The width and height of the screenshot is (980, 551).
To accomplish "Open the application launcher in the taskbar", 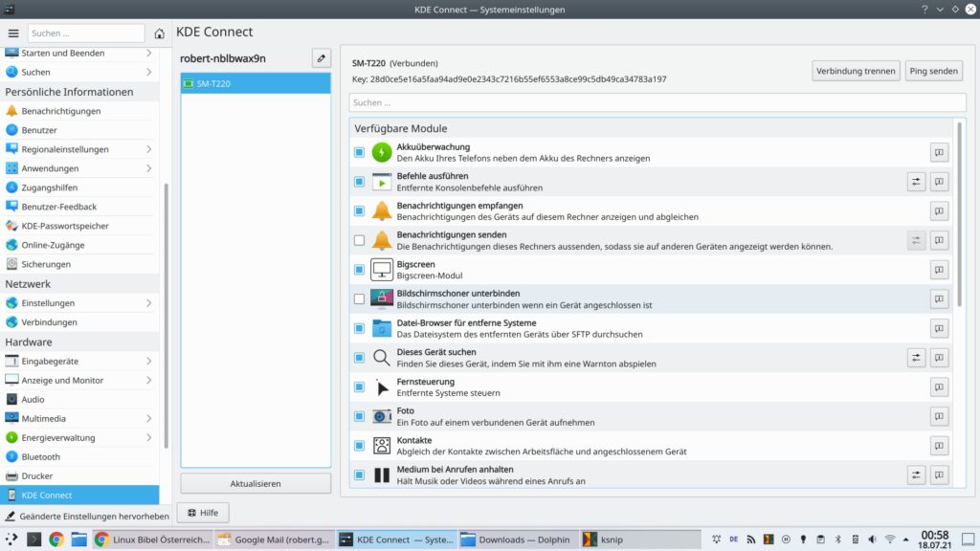I will point(11,540).
